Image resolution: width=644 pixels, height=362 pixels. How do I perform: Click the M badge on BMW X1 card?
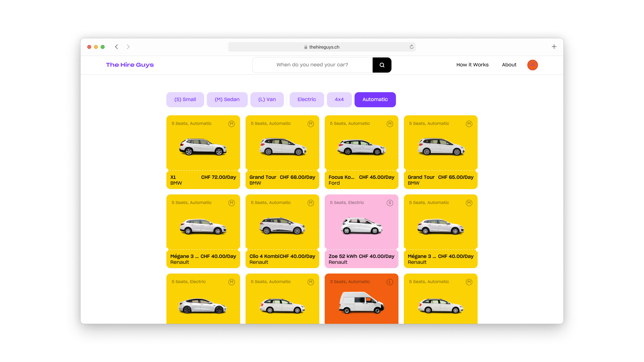pyautogui.click(x=231, y=124)
